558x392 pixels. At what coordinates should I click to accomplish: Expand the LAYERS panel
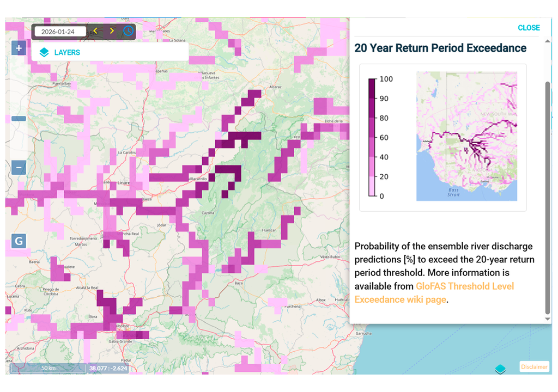pos(67,53)
